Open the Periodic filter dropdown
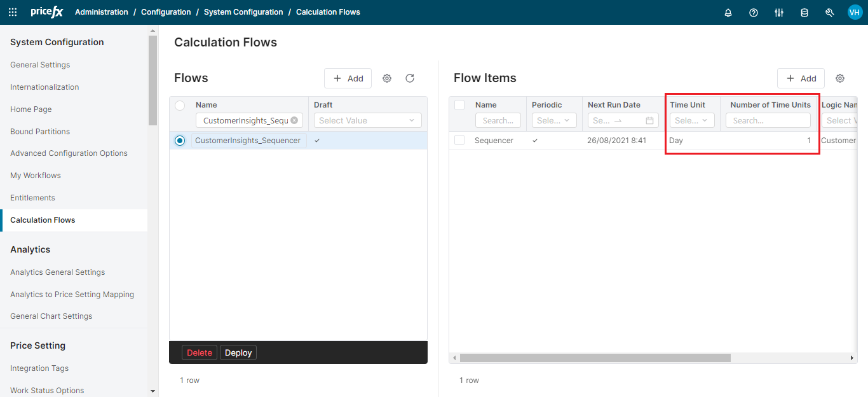The height and width of the screenshot is (397, 868). pos(554,120)
